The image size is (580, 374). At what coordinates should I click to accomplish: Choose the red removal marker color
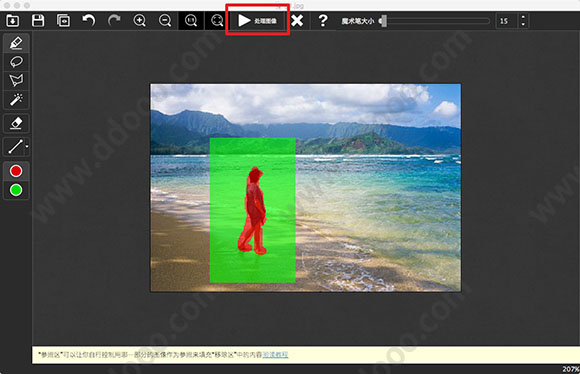coord(16,171)
